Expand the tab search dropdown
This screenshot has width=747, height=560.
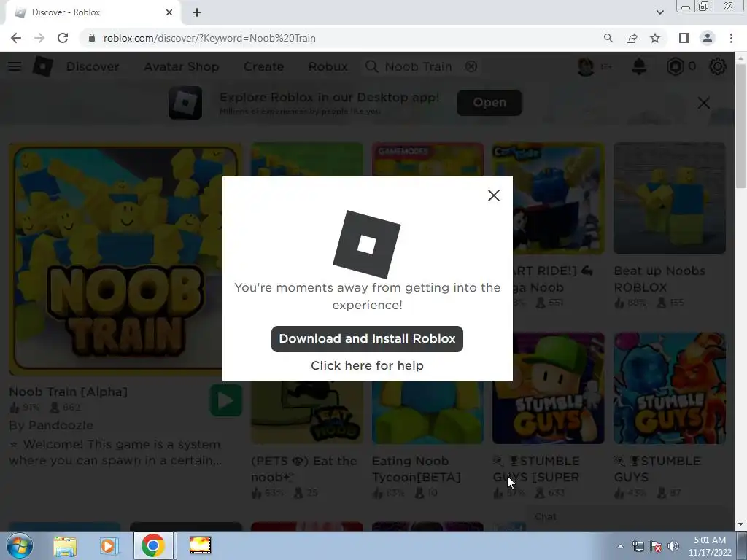659,12
